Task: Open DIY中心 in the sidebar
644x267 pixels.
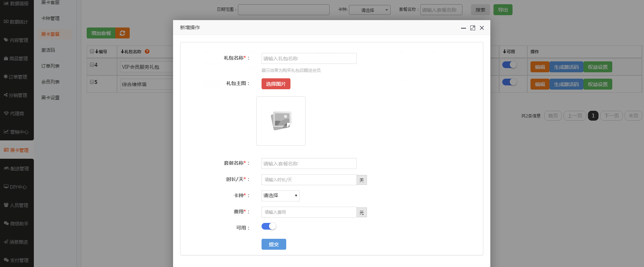Action: (x=17, y=187)
